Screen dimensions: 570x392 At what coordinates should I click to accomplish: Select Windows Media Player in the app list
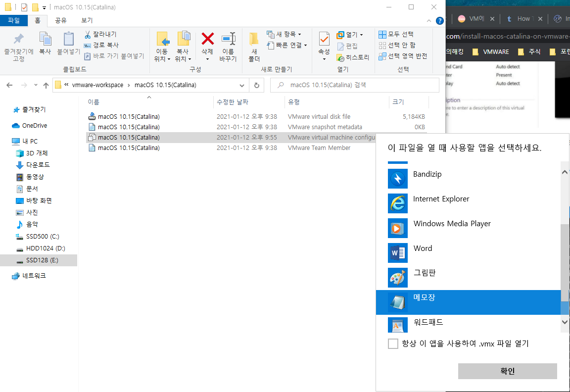click(468, 228)
